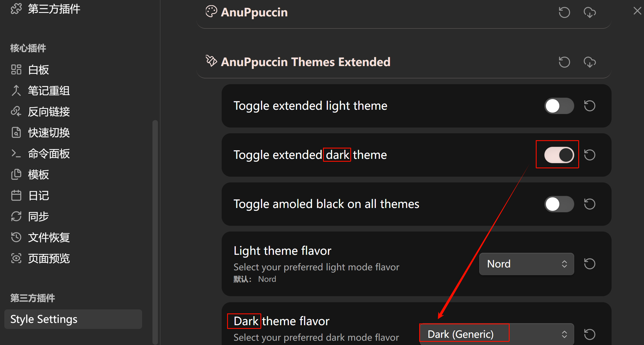The width and height of the screenshot is (644, 345).
Task: Open the Light theme flavor Nord dropdown
Action: (x=526, y=264)
